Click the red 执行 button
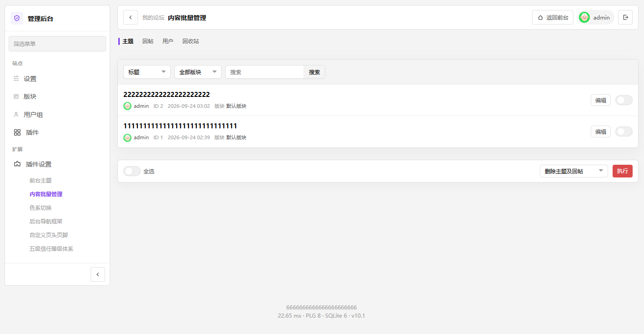 point(623,171)
